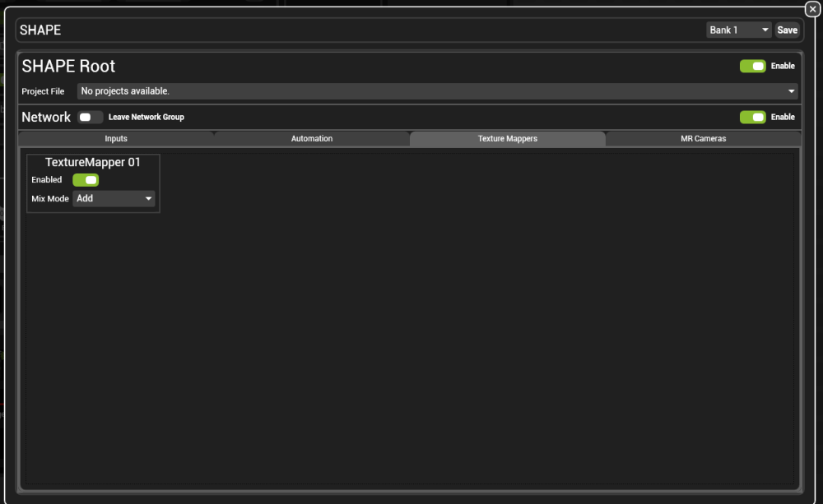Click the active Texture Mappers tab
This screenshot has height=504, width=823.
coord(507,138)
